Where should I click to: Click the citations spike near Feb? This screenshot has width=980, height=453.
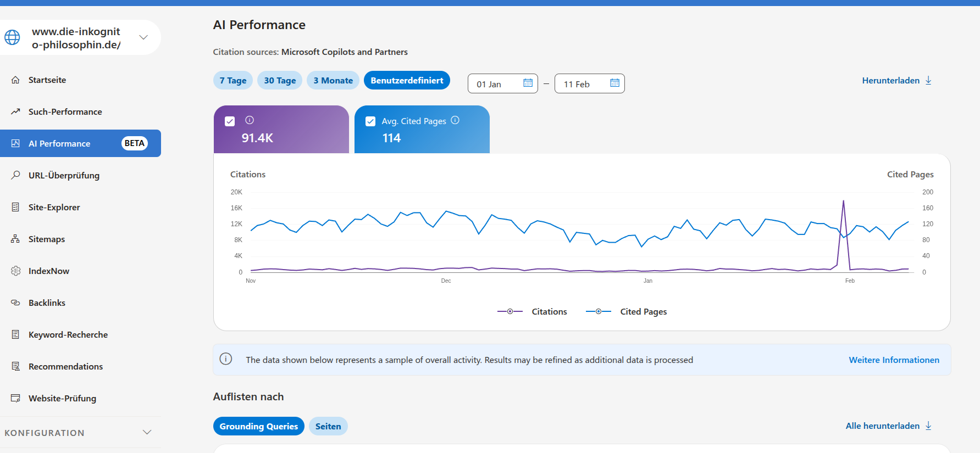(x=843, y=202)
